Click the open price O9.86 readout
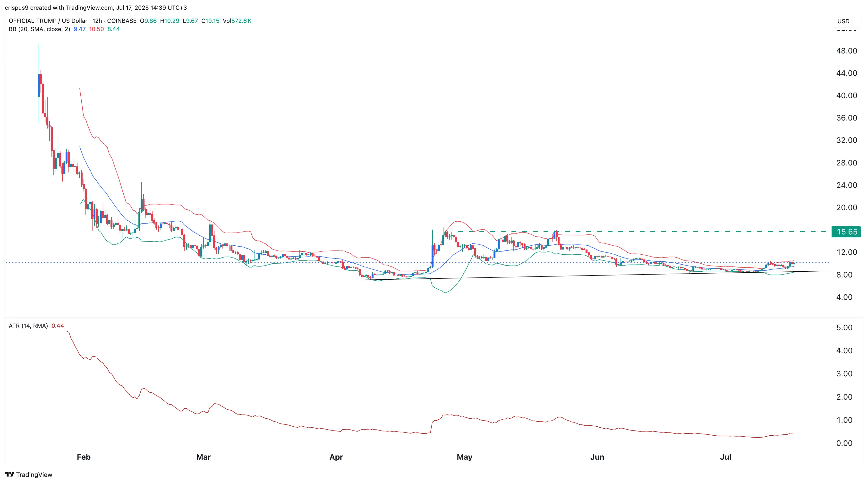The image size is (868, 483). (x=148, y=21)
